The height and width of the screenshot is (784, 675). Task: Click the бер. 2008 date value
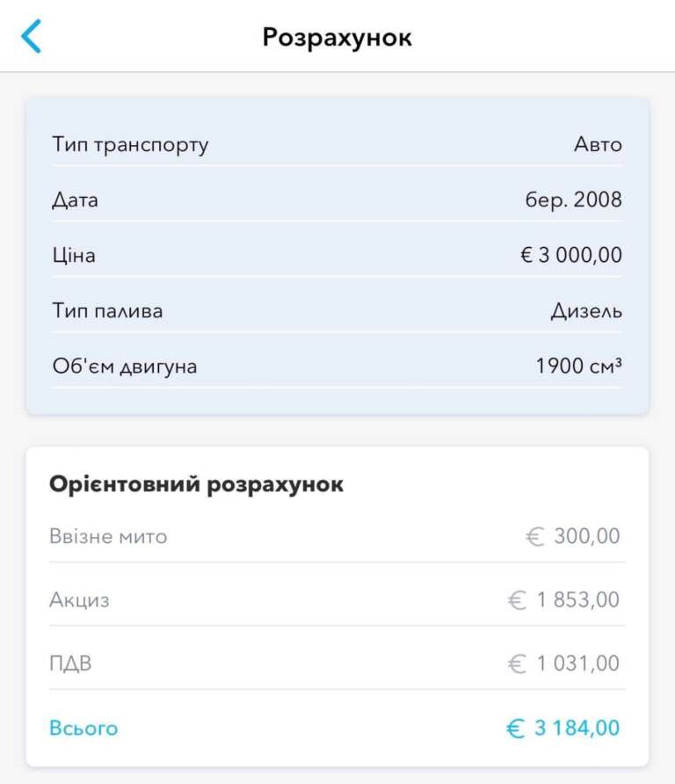[573, 200]
